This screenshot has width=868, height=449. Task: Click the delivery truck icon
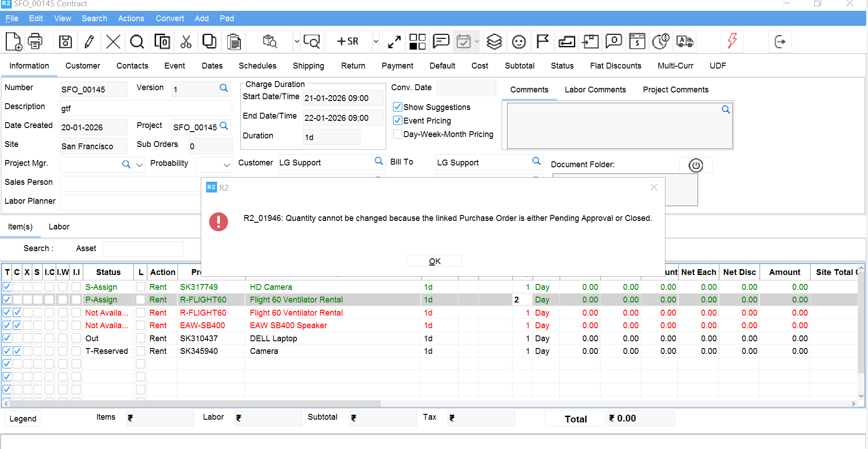click(685, 41)
